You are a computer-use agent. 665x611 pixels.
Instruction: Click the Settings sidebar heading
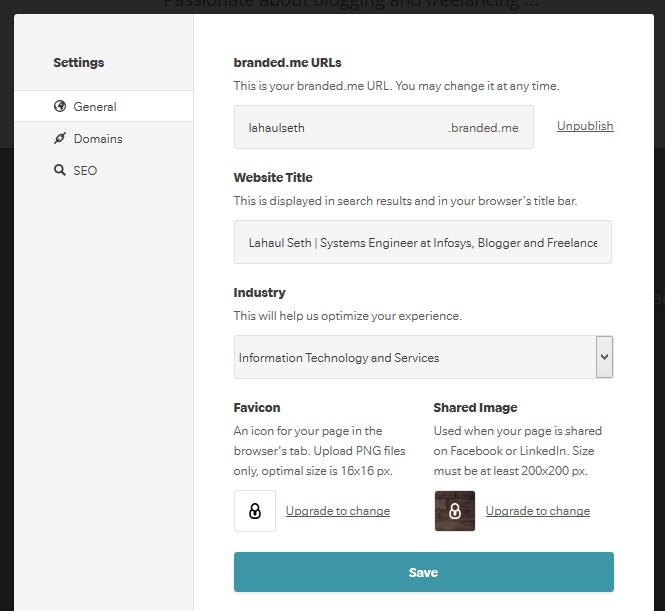click(79, 63)
